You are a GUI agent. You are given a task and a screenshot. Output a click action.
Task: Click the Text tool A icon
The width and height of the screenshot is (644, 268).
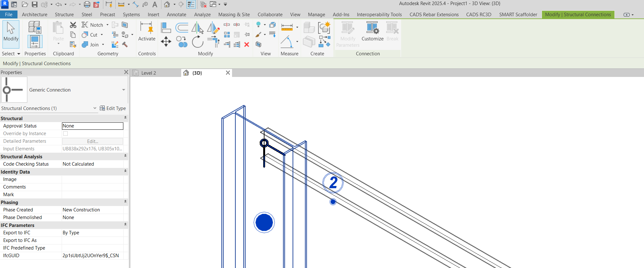pyautogui.click(x=155, y=4)
